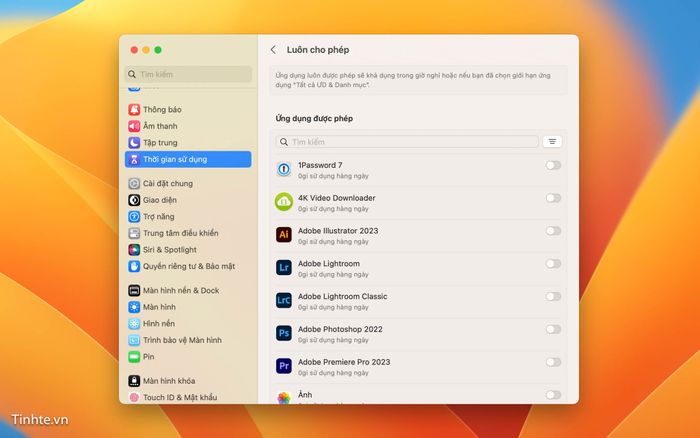Screen dimensions: 700x438
Task: Select Tập trung in sidebar
Action: point(188,142)
